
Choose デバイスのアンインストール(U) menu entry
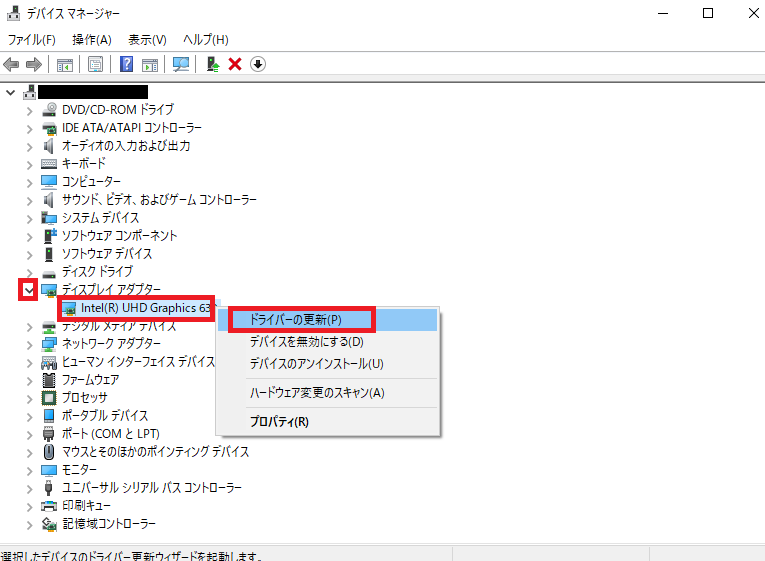pos(327,364)
